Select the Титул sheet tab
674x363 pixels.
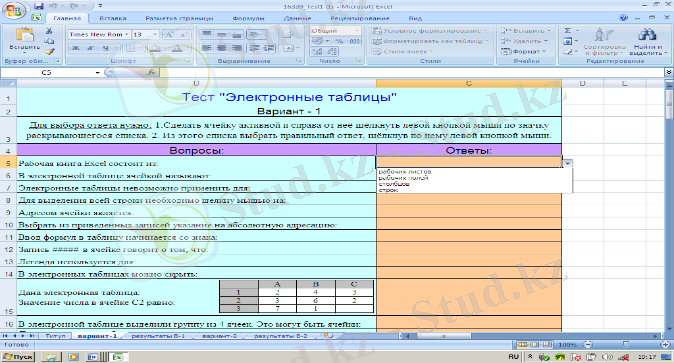tap(55, 336)
